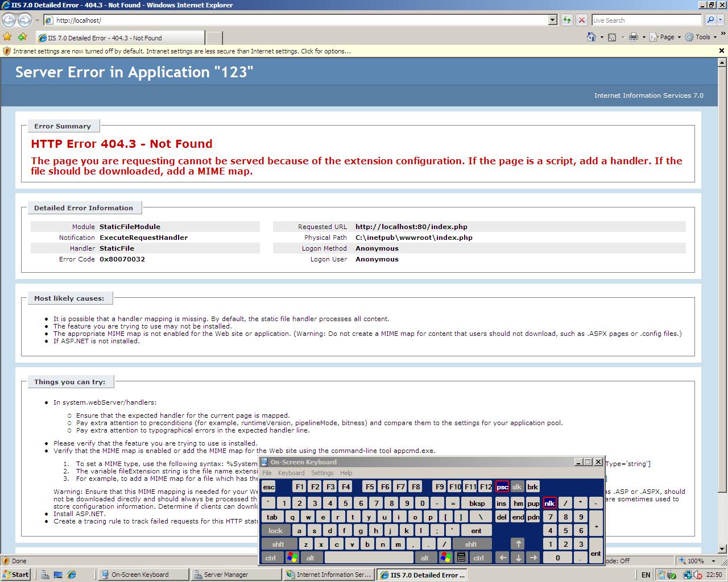Click the F5 key on On-Screen Keyboard
728x582 pixels.
[370, 487]
